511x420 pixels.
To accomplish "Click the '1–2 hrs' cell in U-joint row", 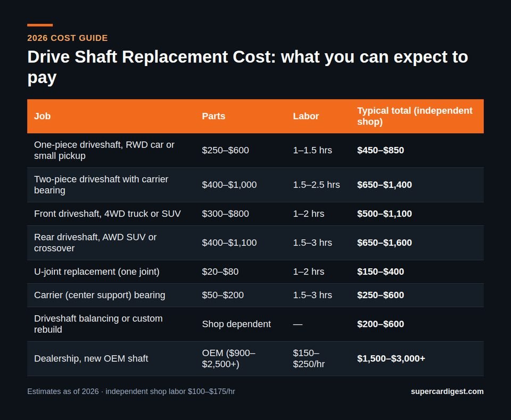I will (x=308, y=271).
